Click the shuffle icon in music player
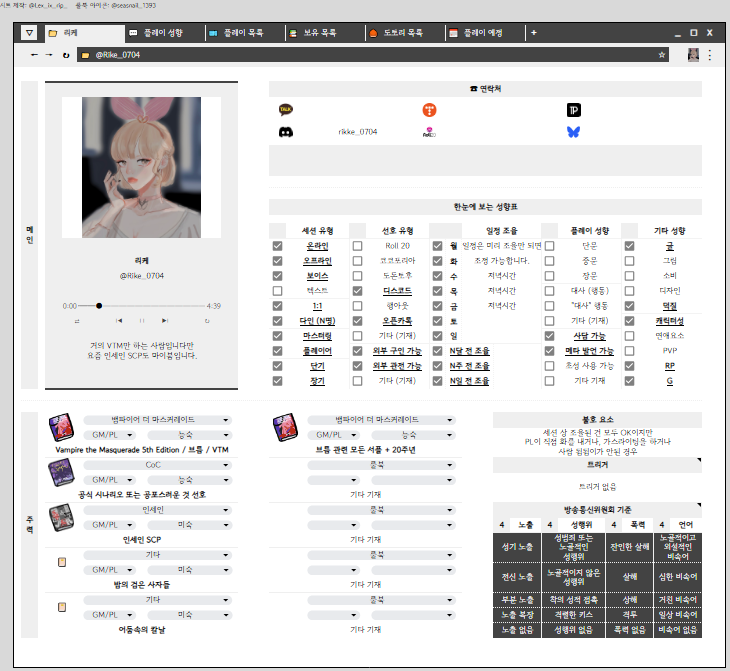 pos(77,321)
